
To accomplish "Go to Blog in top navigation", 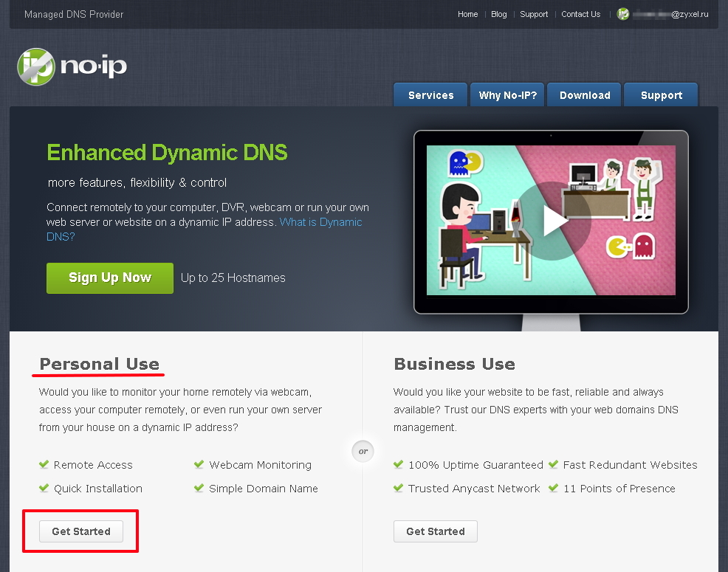I will 499,14.
